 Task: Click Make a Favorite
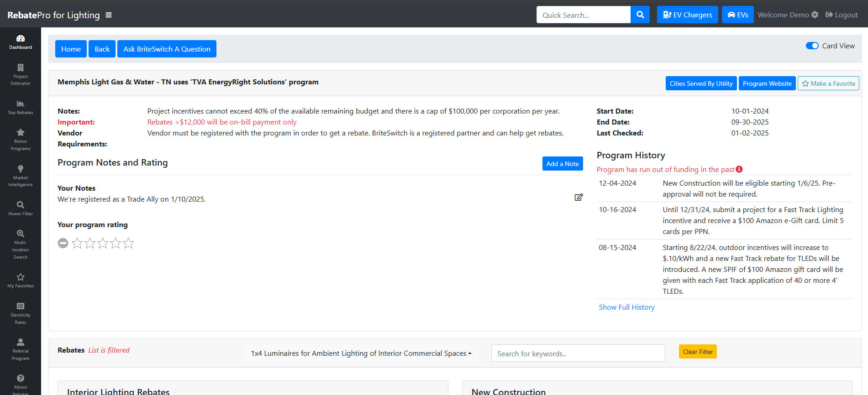(828, 83)
